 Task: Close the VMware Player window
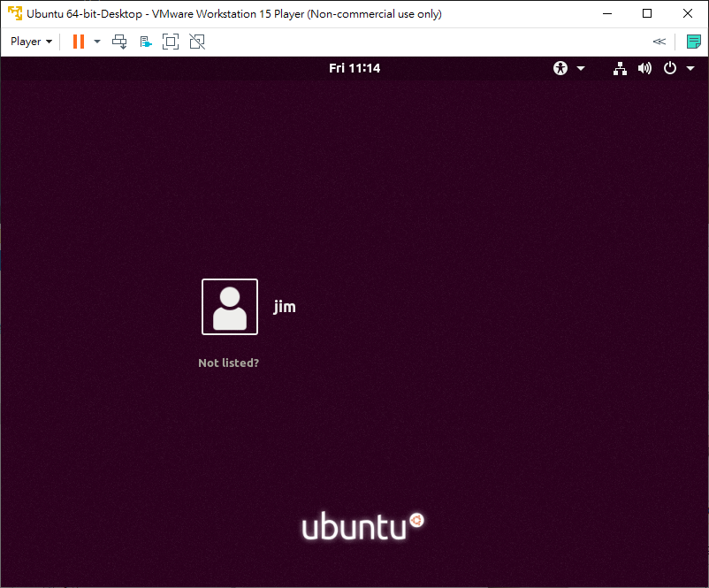coord(687,13)
